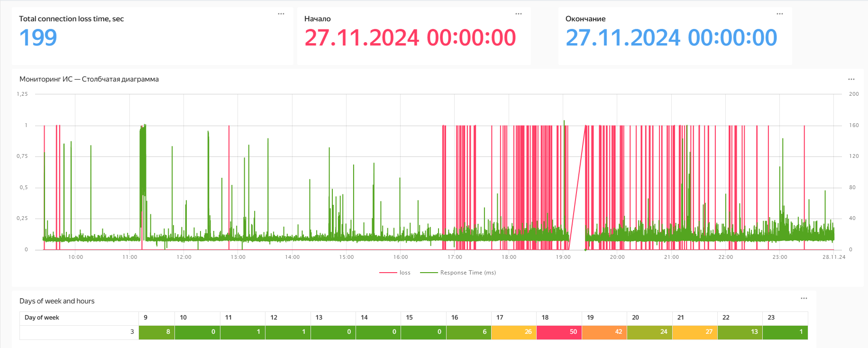Click the red Начало date value
This screenshot has width=868, height=348.
click(x=410, y=38)
